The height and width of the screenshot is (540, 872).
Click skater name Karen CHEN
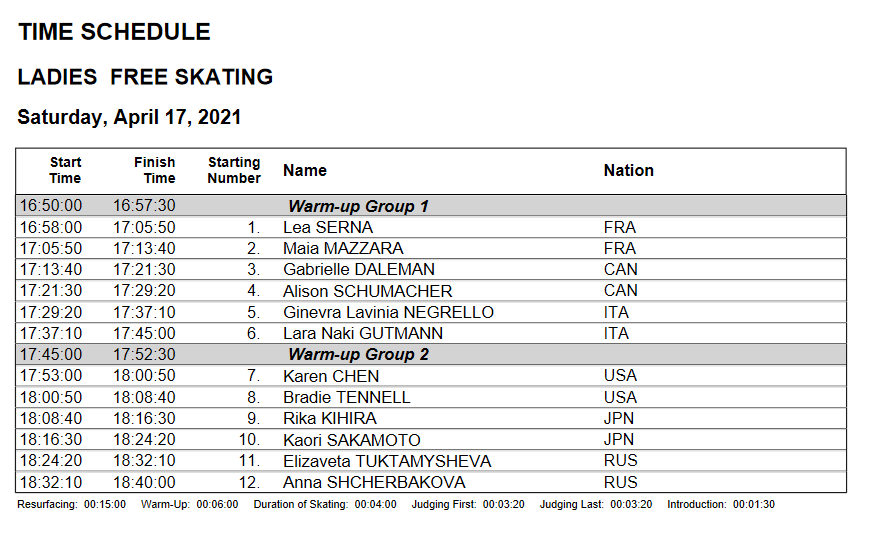331,376
